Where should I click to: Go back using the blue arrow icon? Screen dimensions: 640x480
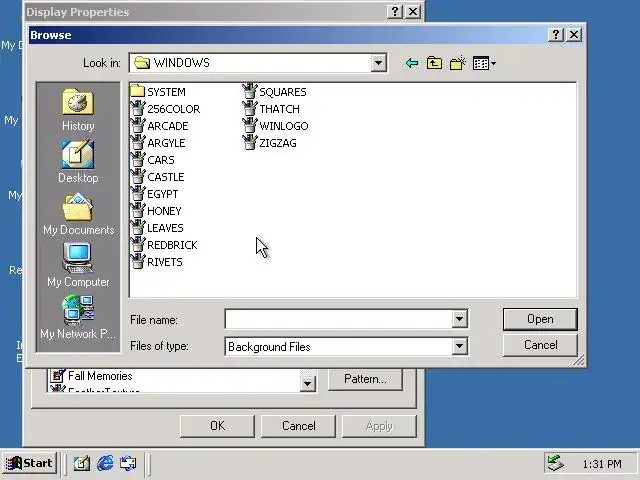[412, 63]
